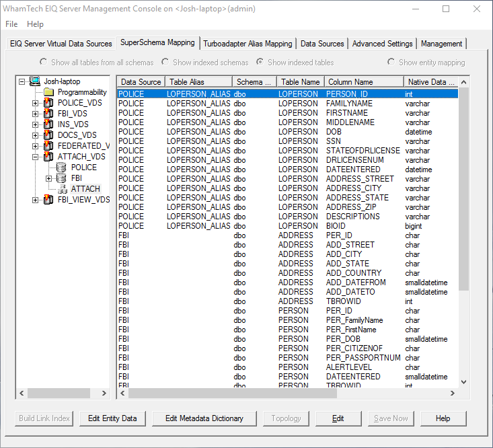Click the ATTACH_VDS data source icon

pyautogui.click(x=48, y=157)
